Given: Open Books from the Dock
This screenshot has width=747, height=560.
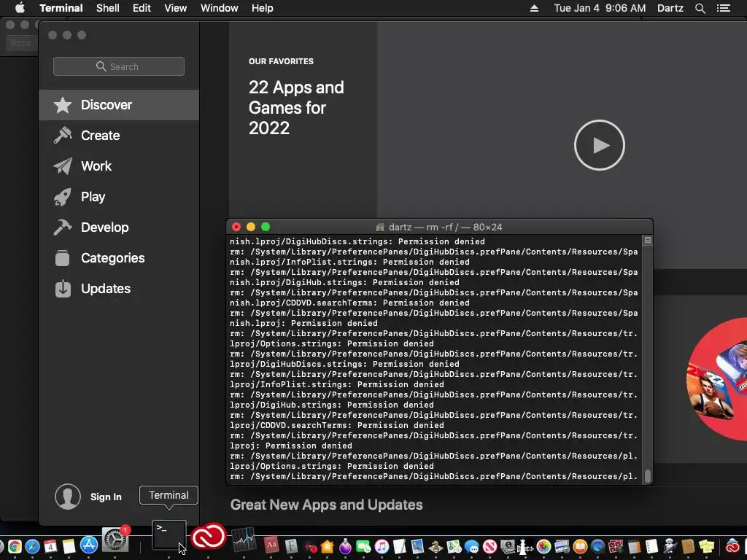Looking at the screenshot, I should tap(580, 545).
